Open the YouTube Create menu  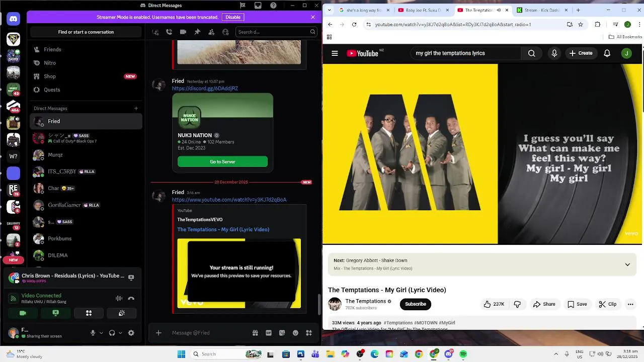click(581, 53)
